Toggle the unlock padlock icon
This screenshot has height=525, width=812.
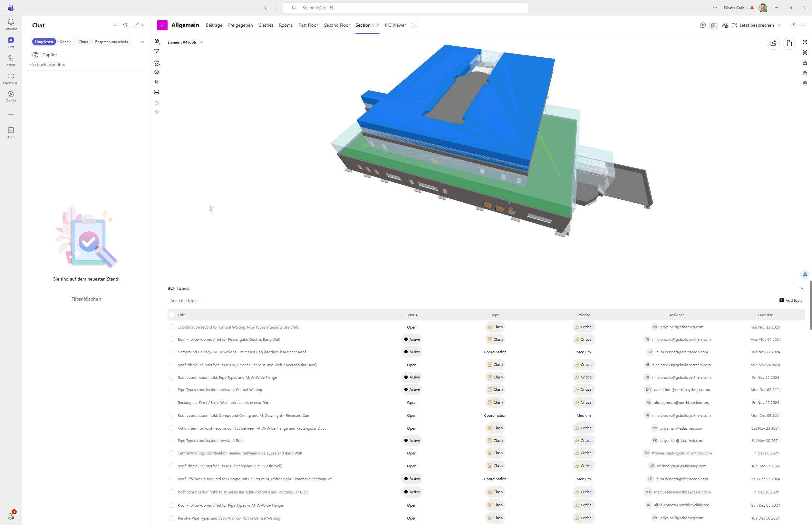(x=805, y=63)
